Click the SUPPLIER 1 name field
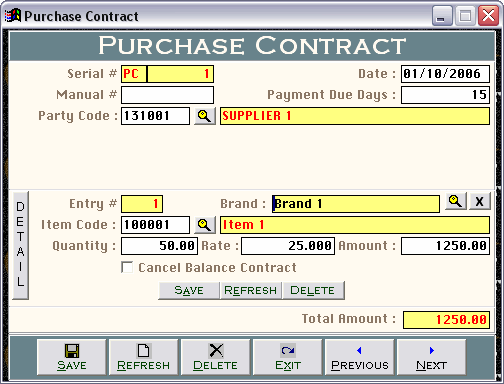Screen dimensions: 504x384 [x=355, y=116]
